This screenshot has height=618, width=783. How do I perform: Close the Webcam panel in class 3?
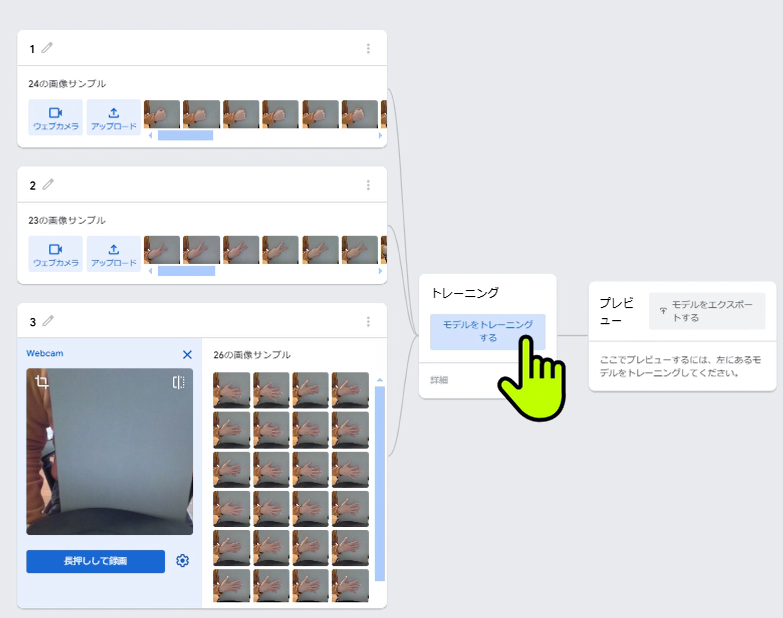click(187, 354)
